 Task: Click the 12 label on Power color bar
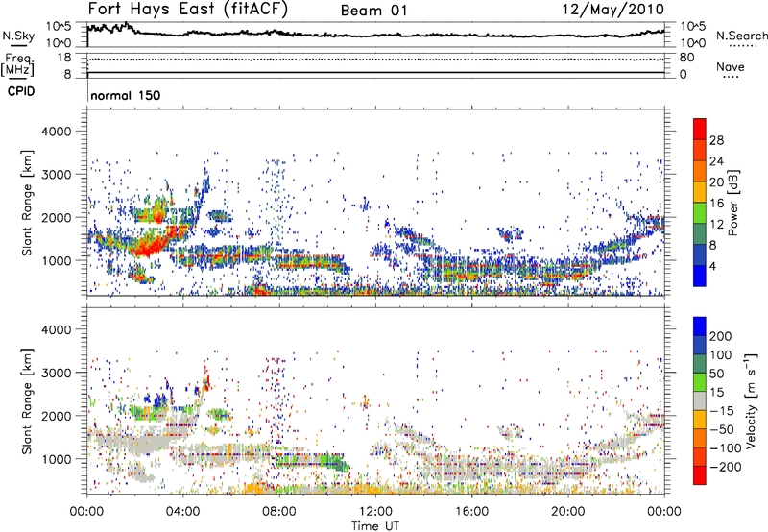click(716, 225)
